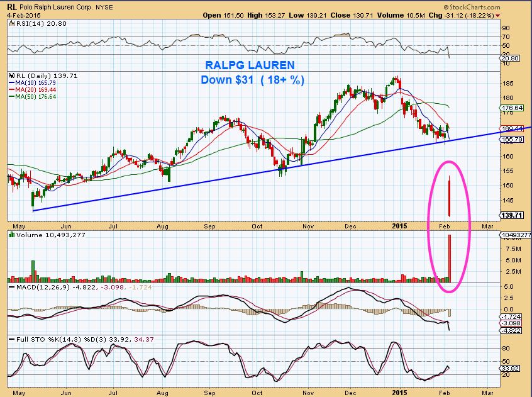Click the 139.71 price label on axis

pos(512,215)
